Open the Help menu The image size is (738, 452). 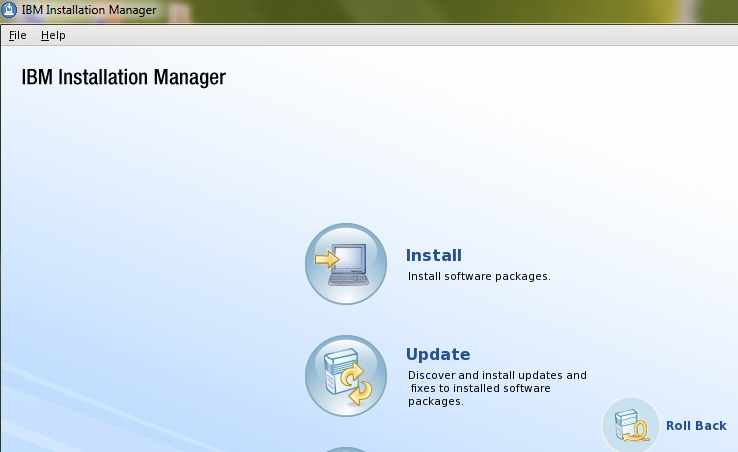53,35
